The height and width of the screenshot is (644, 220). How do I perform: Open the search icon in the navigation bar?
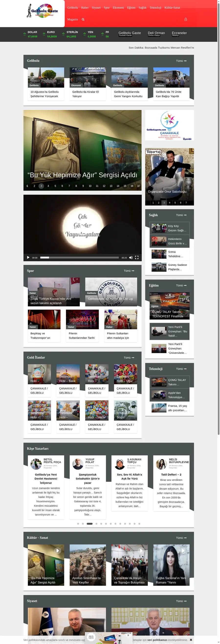[x=83, y=20]
